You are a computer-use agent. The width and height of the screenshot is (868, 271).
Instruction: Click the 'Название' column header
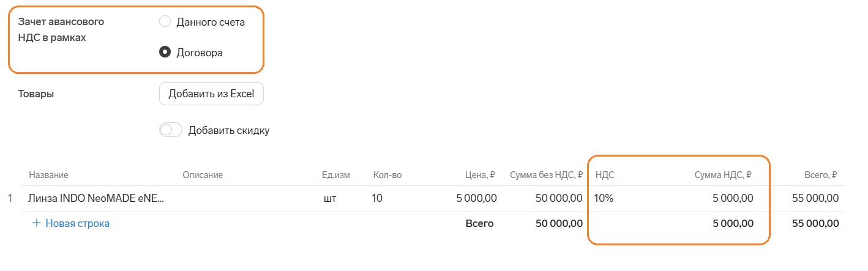pyautogui.click(x=48, y=175)
